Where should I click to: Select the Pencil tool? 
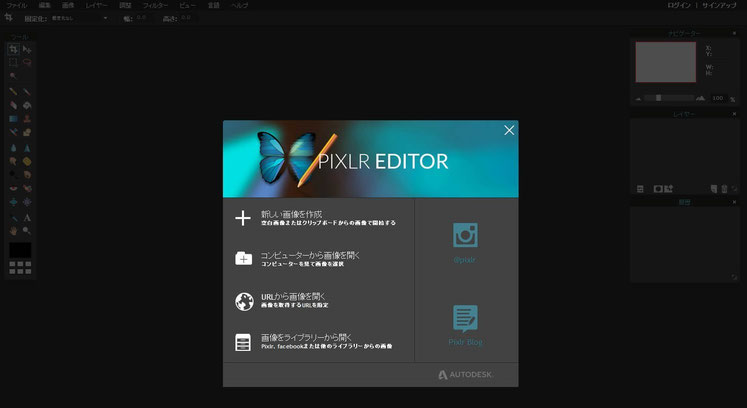coord(13,92)
